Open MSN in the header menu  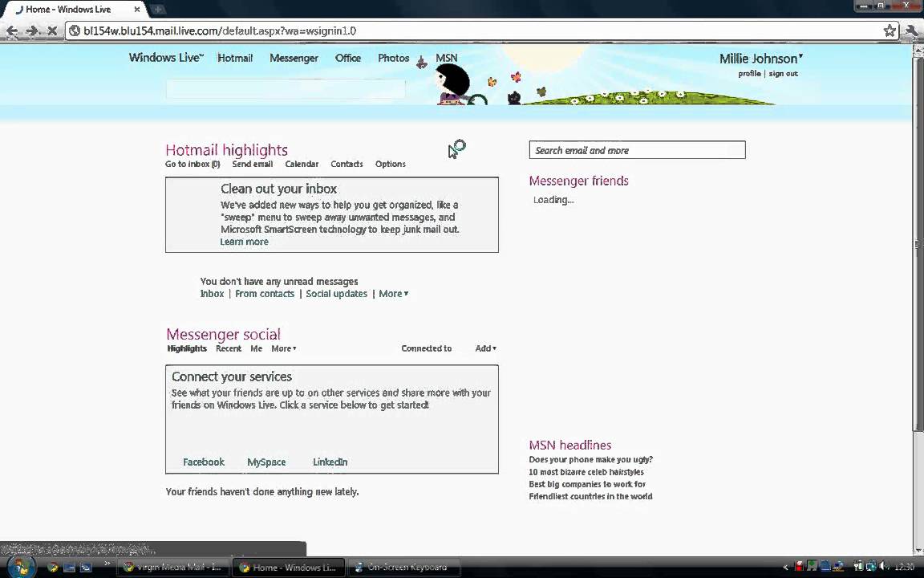coord(446,58)
